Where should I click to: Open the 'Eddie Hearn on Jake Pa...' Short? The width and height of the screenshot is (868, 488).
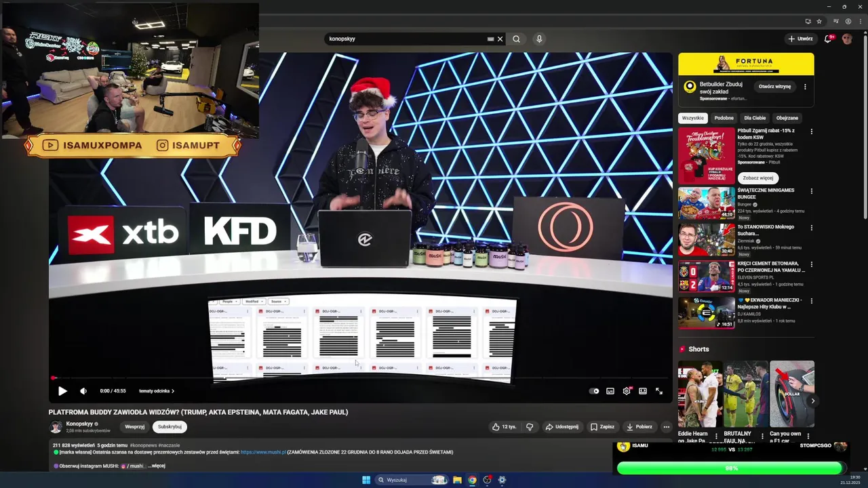[x=701, y=394]
